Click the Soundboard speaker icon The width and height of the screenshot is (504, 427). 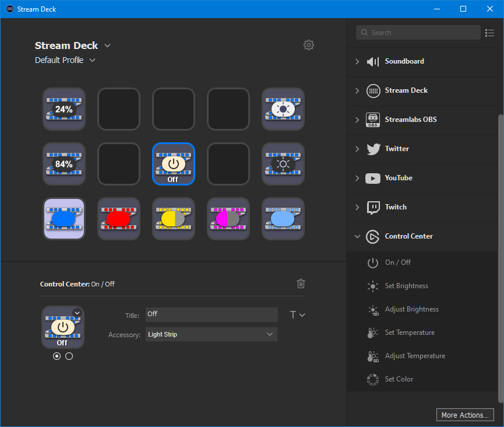click(x=373, y=61)
